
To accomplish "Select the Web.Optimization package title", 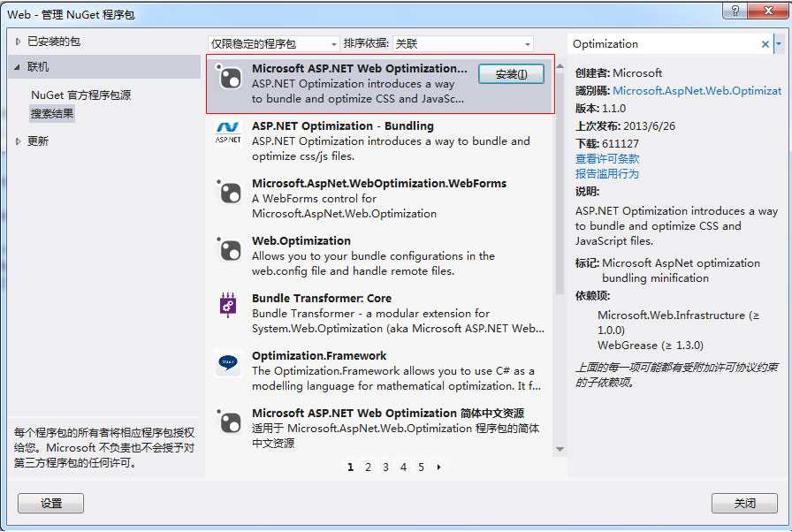I will (301, 241).
